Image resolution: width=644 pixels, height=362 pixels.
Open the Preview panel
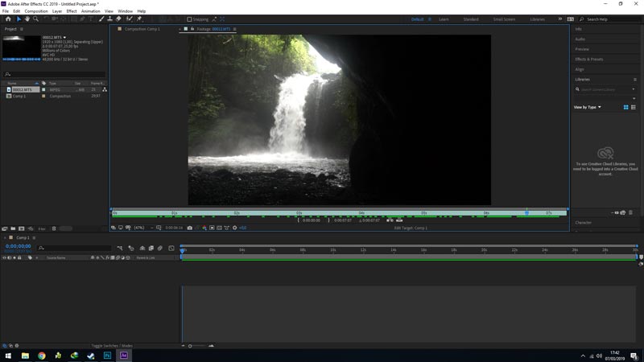(x=582, y=49)
